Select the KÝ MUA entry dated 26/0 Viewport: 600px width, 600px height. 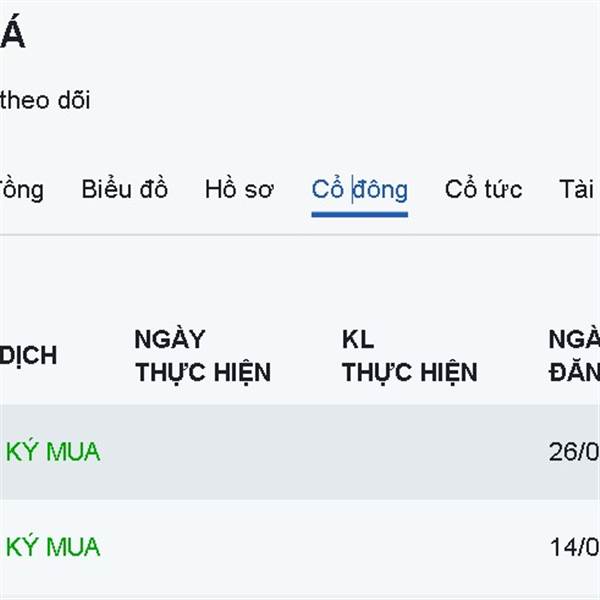coord(53,451)
